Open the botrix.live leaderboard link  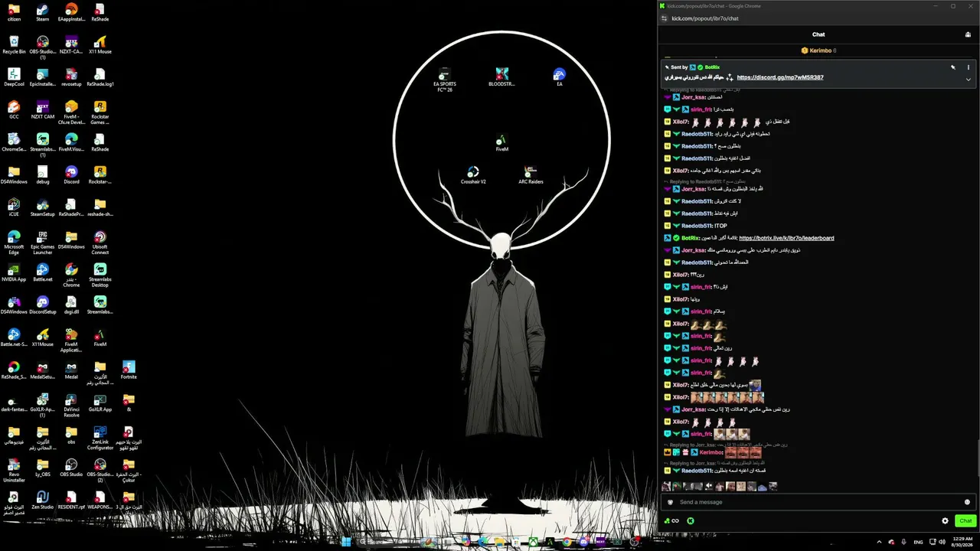[x=786, y=238]
